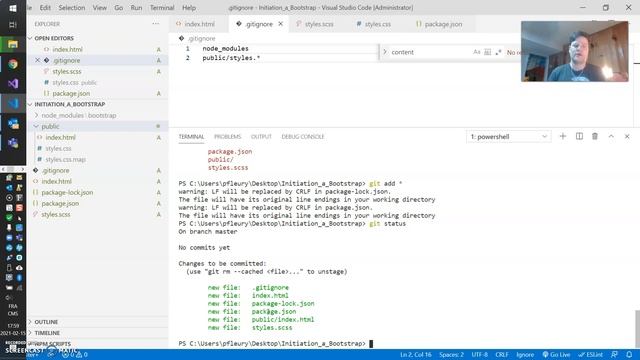
Task: Expand the NPM Scripts section
Action: click(52, 344)
